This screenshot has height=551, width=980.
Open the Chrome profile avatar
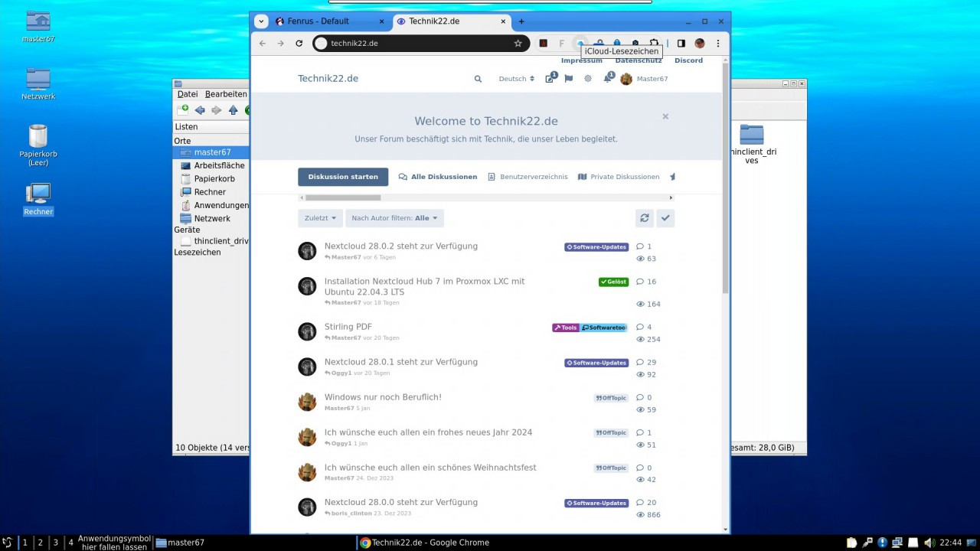pos(700,44)
